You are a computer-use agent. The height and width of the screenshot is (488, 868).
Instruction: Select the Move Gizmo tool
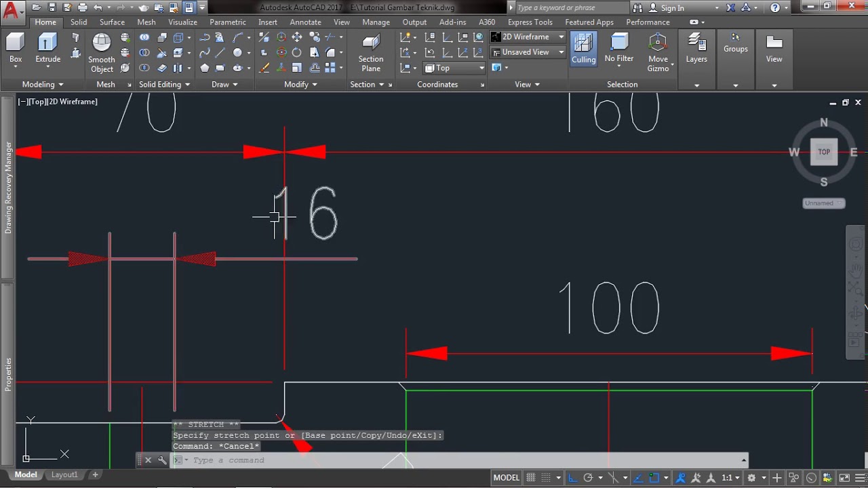pyautogui.click(x=658, y=52)
